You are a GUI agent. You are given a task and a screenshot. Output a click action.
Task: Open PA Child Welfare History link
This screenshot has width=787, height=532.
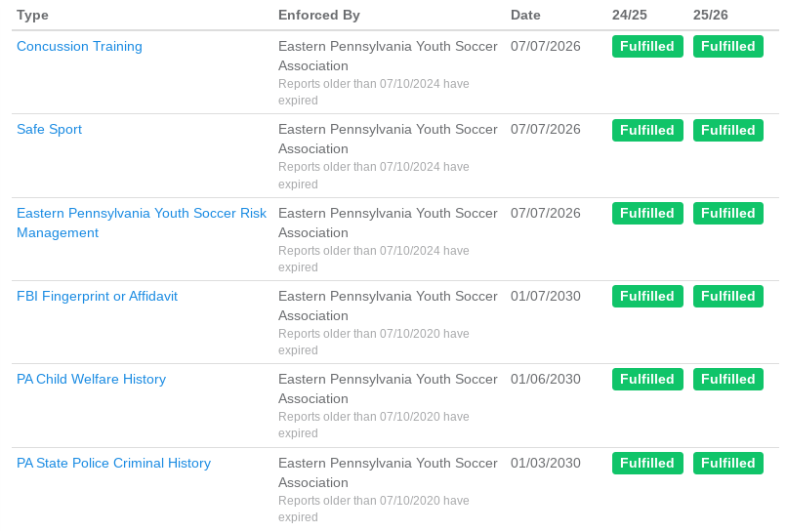(91, 380)
